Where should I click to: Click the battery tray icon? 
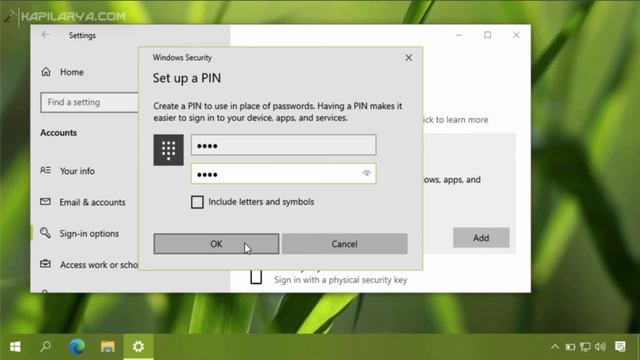tap(570, 347)
